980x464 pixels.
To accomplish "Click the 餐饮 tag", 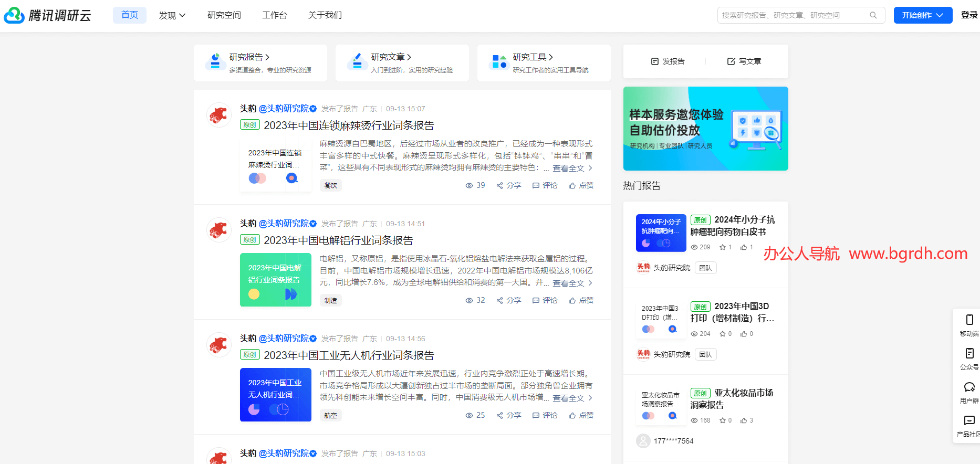I will [x=331, y=185].
